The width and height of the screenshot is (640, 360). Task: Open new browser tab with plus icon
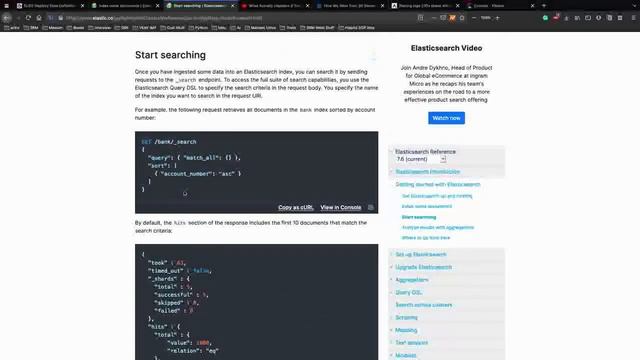click(x=544, y=6)
